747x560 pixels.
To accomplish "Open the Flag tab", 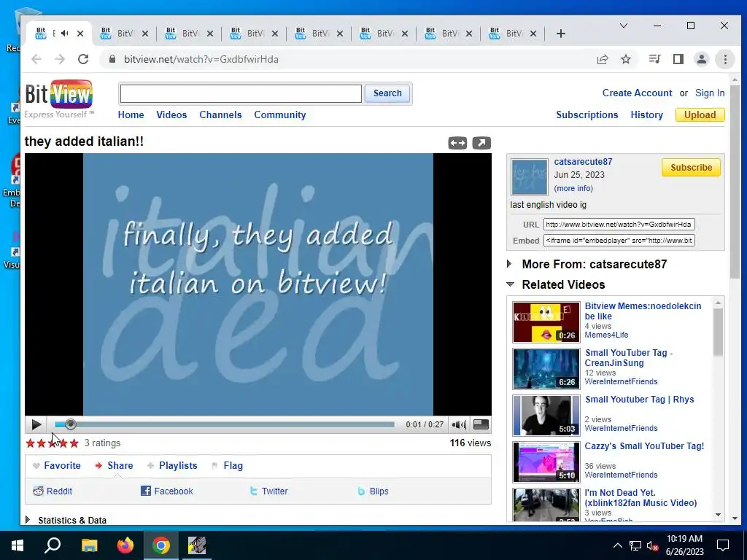I will pos(227,466).
